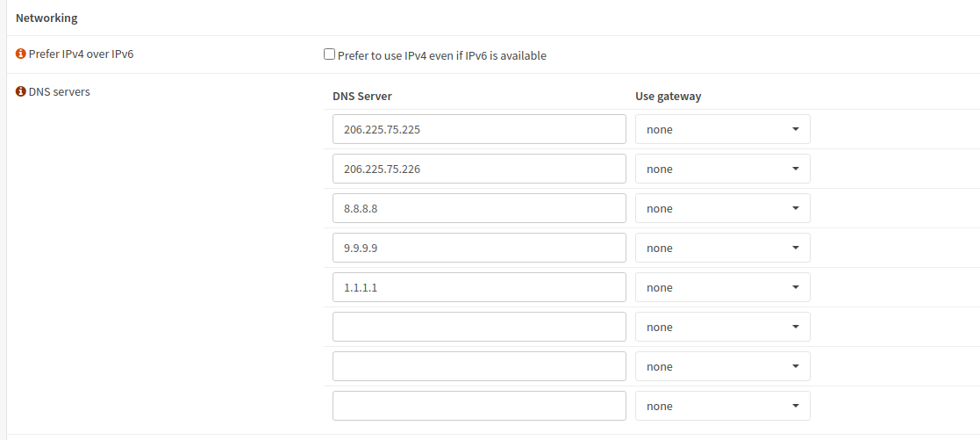Click DNS server field containing 1.1.1.1

[x=479, y=287]
